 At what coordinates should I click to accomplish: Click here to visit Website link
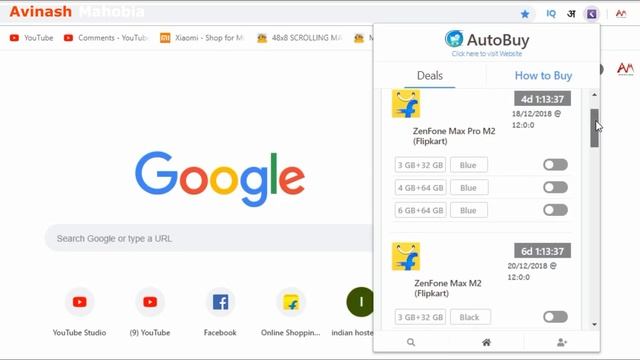coord(487,53)
